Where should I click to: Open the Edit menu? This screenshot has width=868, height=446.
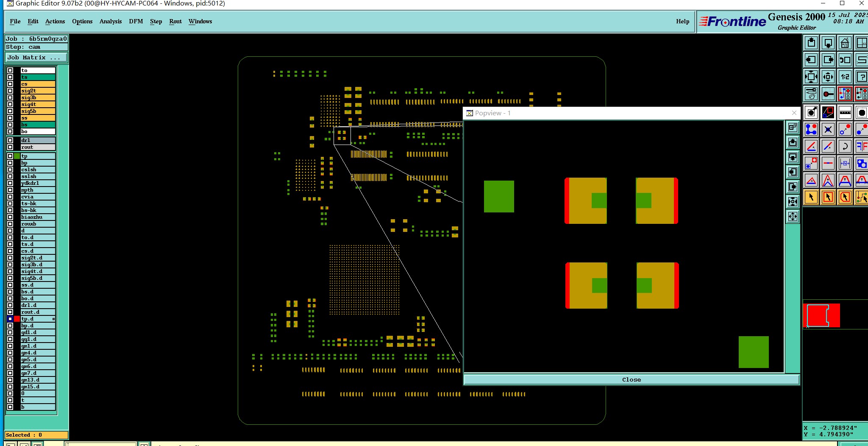coord(33,21)
